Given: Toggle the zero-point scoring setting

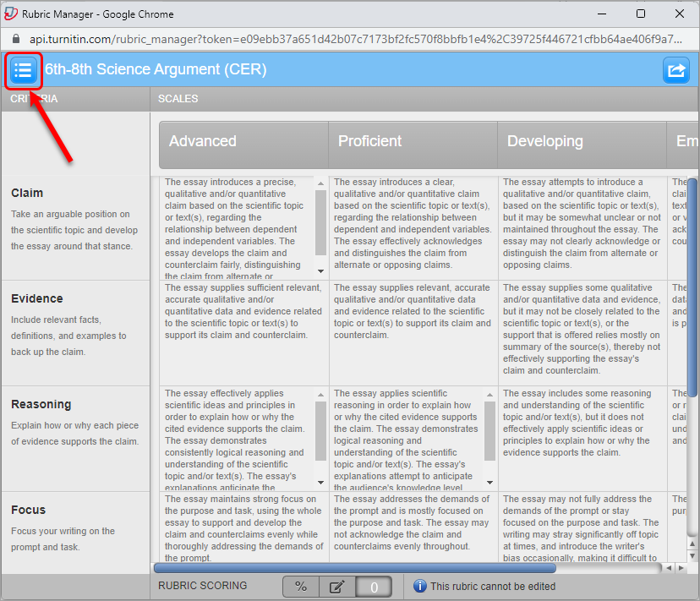Looking at the screenshot, I should (x=372, y=586).
